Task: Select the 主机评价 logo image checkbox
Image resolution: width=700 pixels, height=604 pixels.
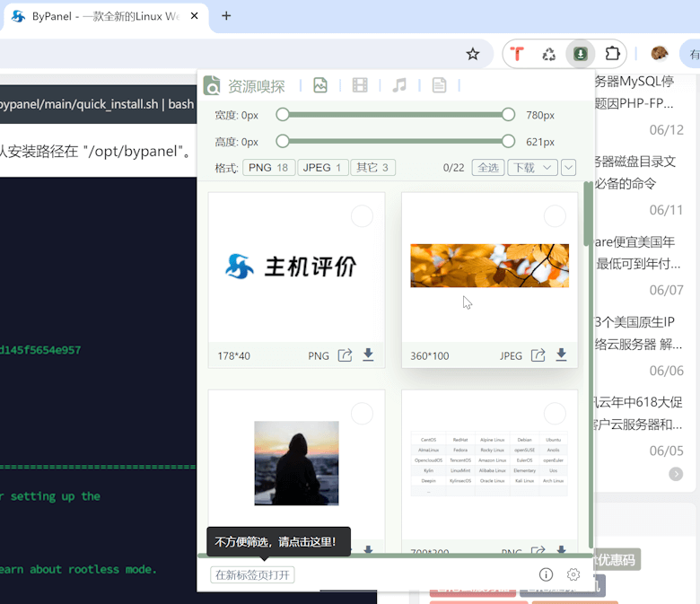Action: tap(362, 216)
